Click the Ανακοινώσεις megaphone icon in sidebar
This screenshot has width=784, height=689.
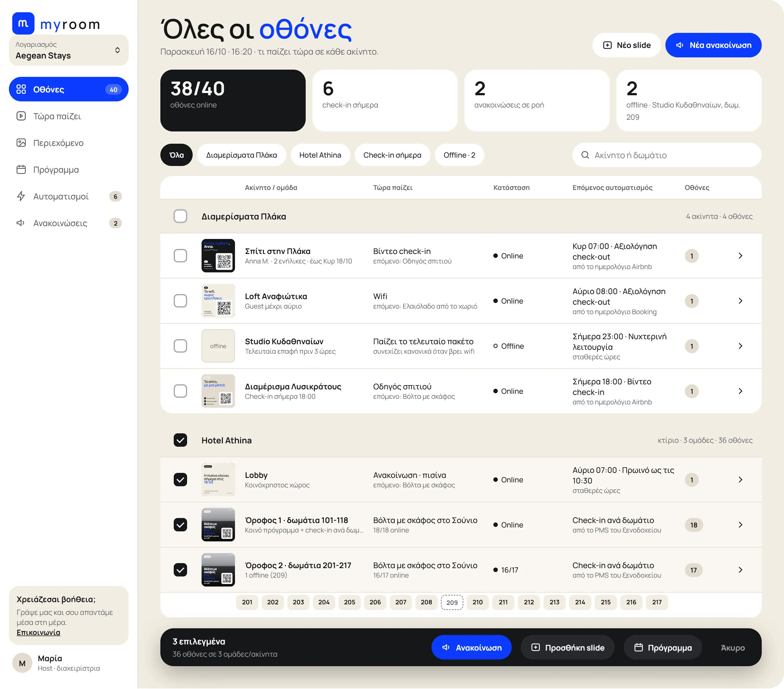[21, 223]
